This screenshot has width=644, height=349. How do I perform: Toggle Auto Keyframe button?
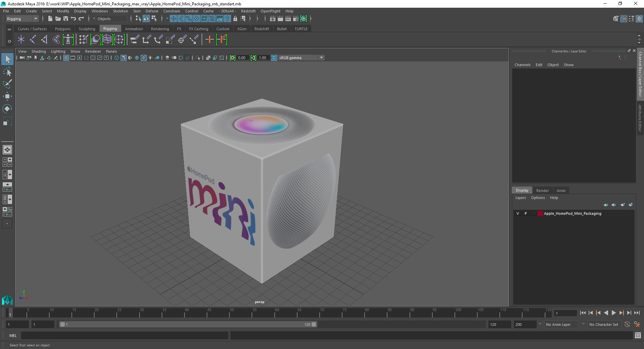click(x=627, y=325)
